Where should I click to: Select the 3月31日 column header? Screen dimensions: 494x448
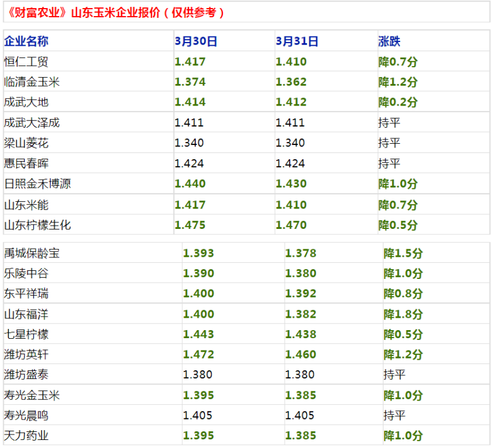point(297,41)
